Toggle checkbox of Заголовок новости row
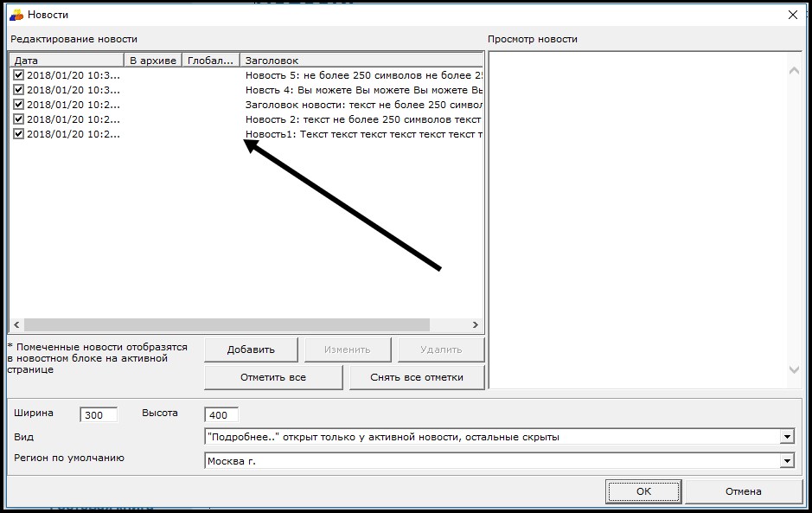The image size is (812, 513). pyautogui.click(x=19, y=105)
